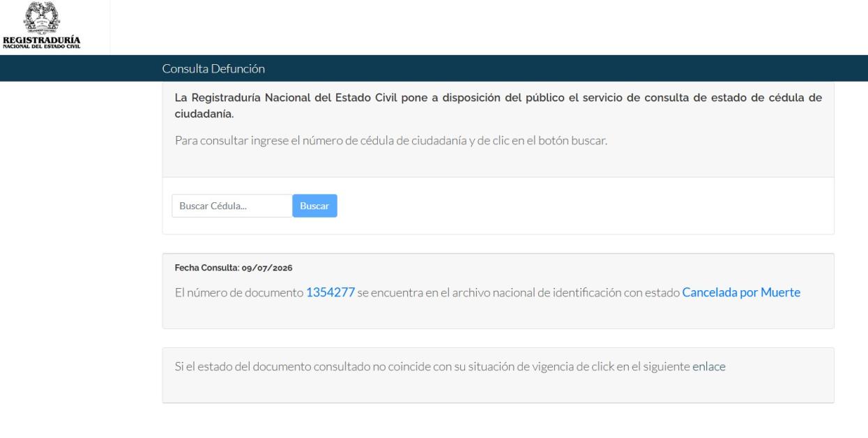Click the 'Para consultar ingrese el número' instruction
Viewport: 868px width, 438px height.
pyautogui.click(x=391, y=140)
